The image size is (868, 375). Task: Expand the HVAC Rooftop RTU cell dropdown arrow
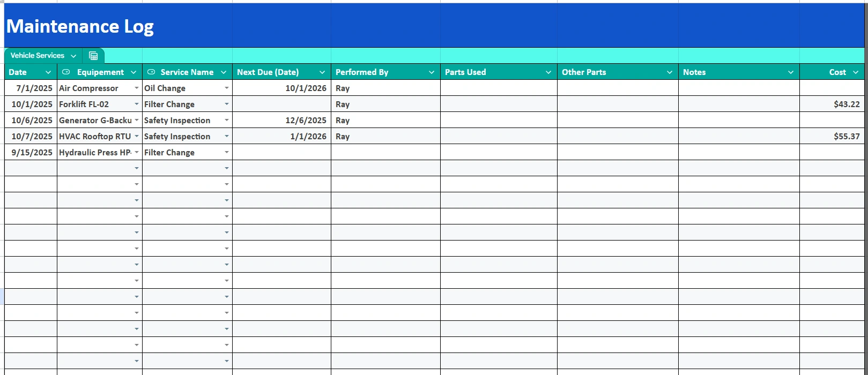137,136
